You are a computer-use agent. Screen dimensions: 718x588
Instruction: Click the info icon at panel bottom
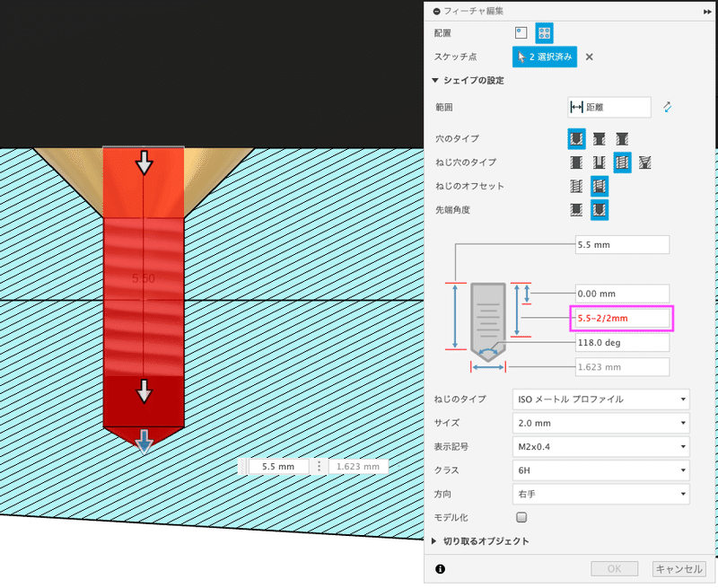pos(440,569)
